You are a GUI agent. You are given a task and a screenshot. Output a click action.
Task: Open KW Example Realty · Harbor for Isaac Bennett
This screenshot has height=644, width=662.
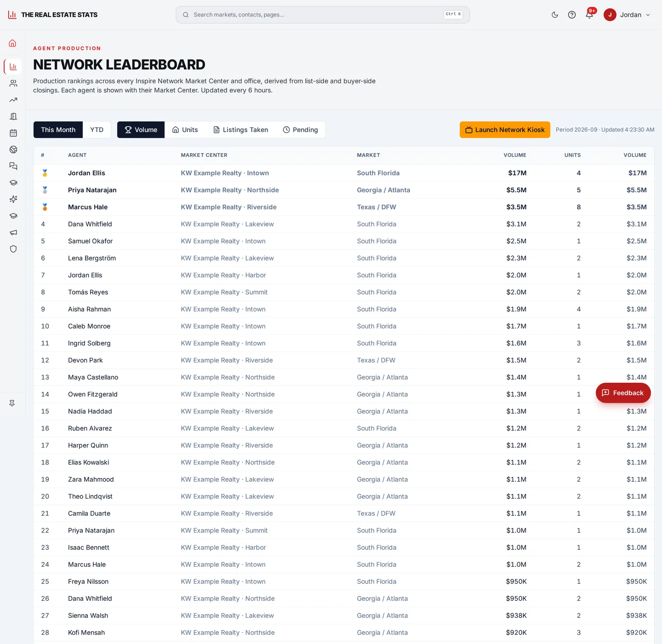point(223,547)
